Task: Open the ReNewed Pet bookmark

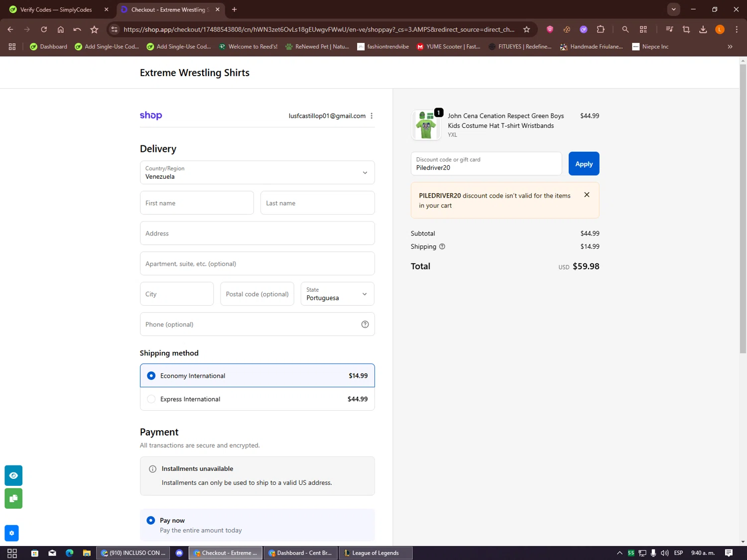Action: (317, 47)
